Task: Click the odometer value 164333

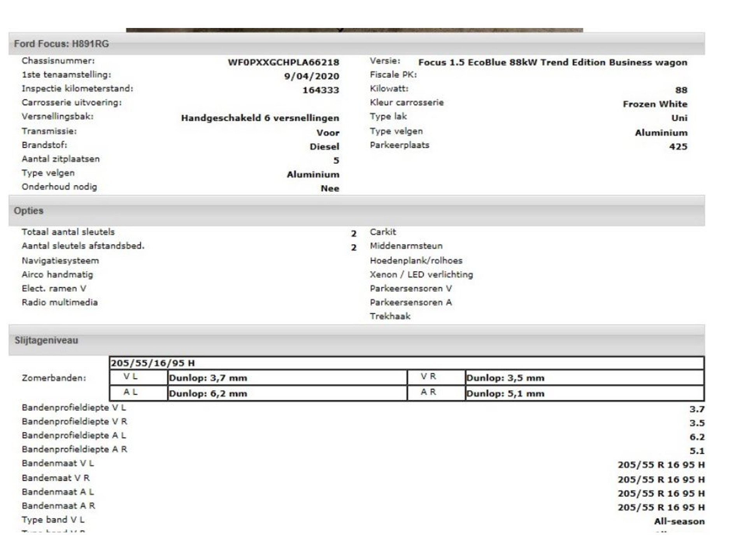Action: click(321, 90)
